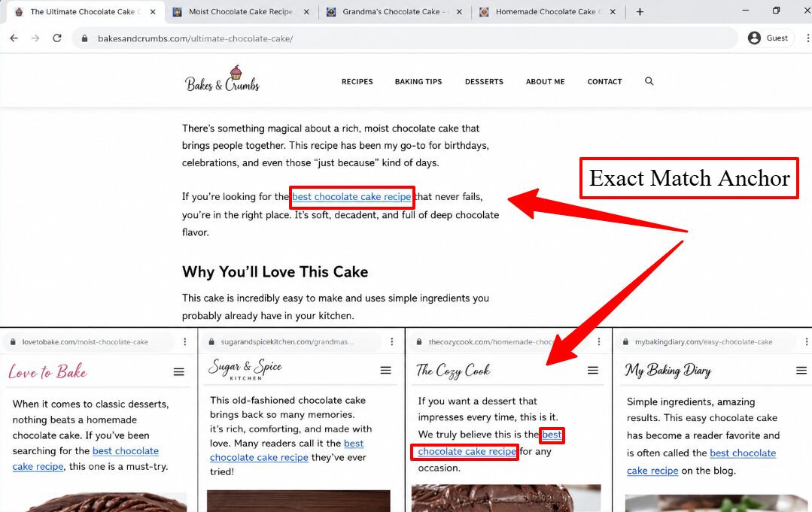
Task: Open the hamburger menu on Sugar & Spice Kitchen
Action: (386, 371)
